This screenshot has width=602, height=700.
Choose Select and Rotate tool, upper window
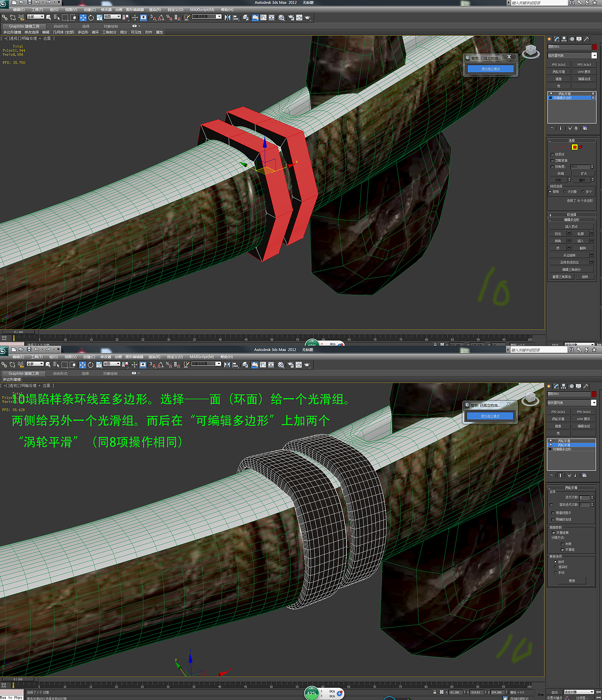tap(91, 17)
